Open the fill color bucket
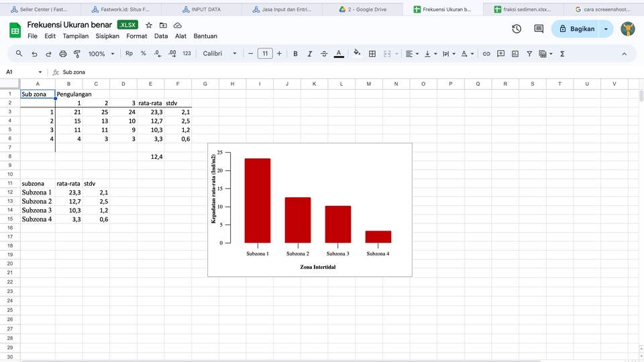This screenshot has height=362, width=644. point(357,54)
